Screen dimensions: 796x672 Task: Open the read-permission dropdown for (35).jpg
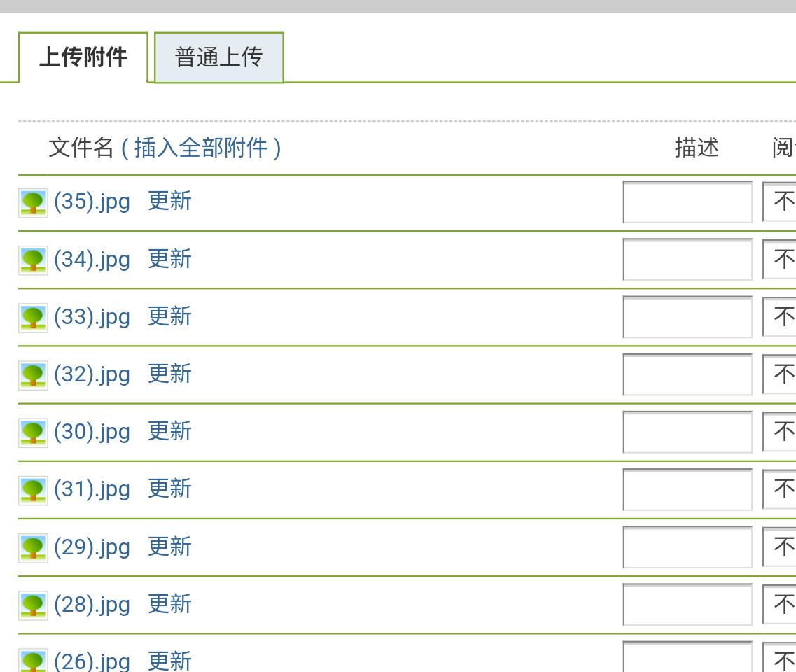[780, 202]
